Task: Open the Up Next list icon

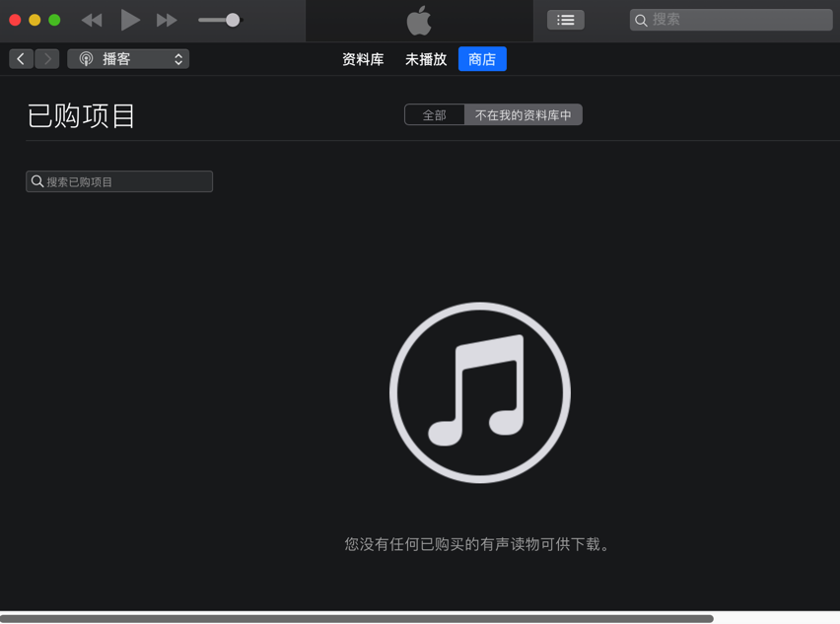Action: click(x=566, y=21)
